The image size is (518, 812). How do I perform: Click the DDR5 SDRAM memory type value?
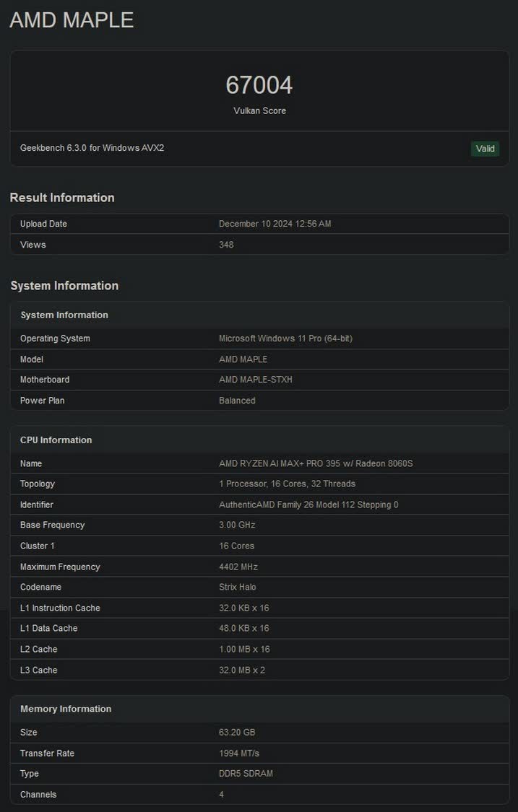pyautogui.click(x=246, y=774)
